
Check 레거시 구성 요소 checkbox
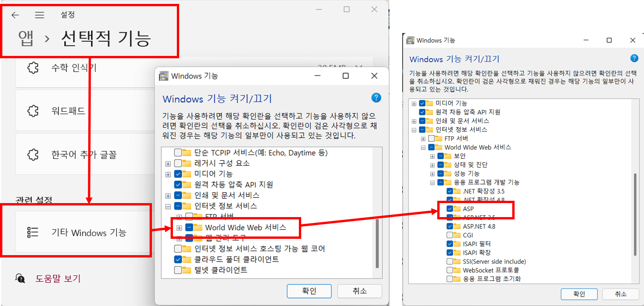pyautogui.click(x=178, y=163)
